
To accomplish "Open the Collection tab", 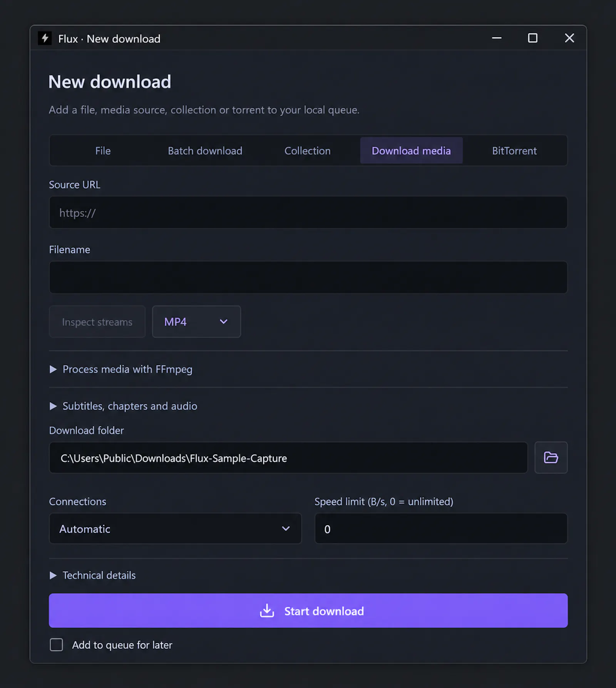I will [x=308, y=151].
